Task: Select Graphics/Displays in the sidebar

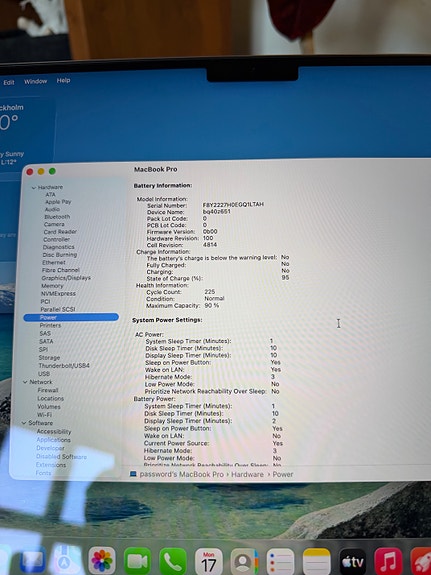Action: [x=66, y=278]
